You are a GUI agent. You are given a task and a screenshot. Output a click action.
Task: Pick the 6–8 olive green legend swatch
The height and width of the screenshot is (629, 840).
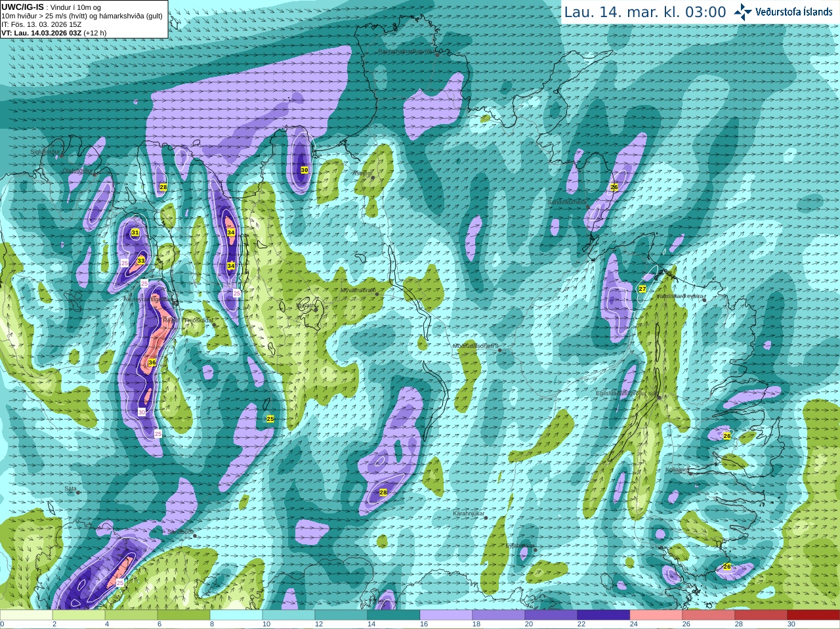(184, 615)
